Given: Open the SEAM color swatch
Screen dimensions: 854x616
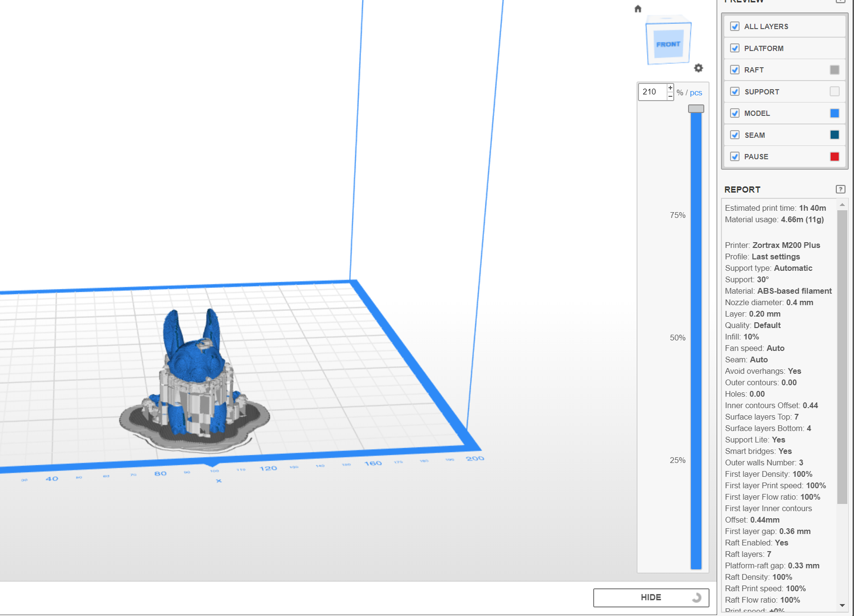Looking at the screenshot, I should tap(834, 135).
